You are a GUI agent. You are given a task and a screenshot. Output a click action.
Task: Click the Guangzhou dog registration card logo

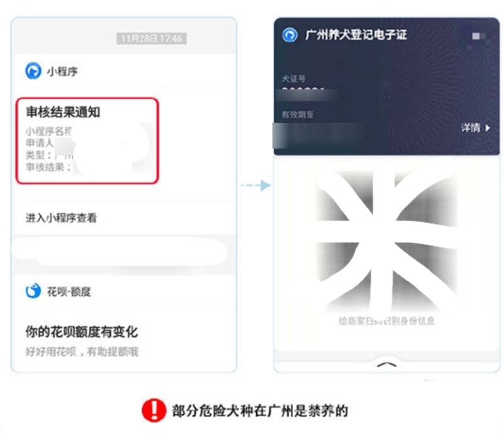click(290, 35)
